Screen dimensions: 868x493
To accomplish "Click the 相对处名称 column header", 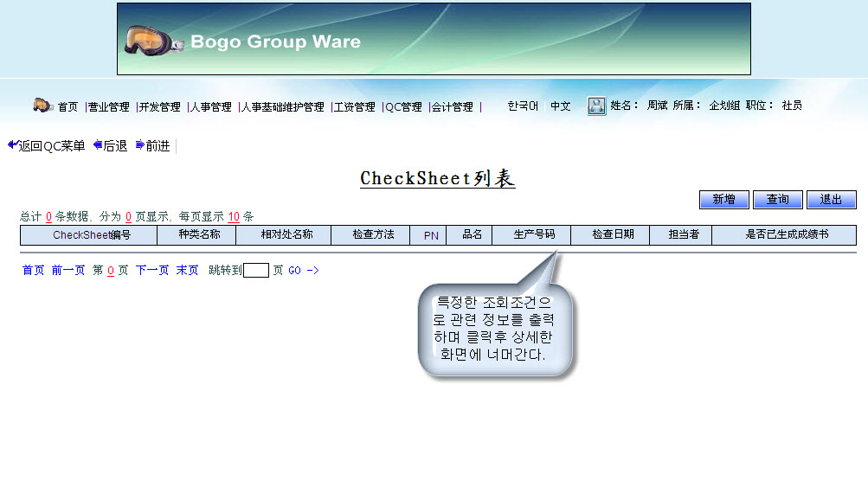I will [x=284, y=235].
